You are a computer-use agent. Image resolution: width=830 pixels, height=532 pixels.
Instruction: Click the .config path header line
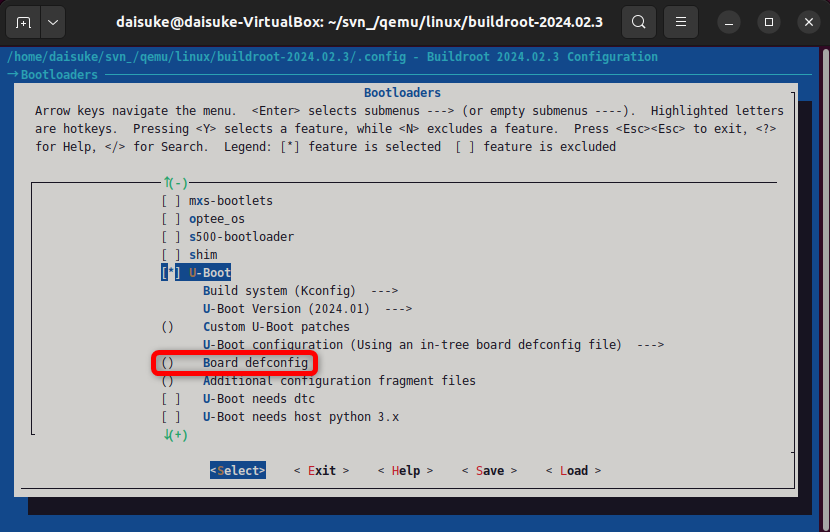coord(332,57)
